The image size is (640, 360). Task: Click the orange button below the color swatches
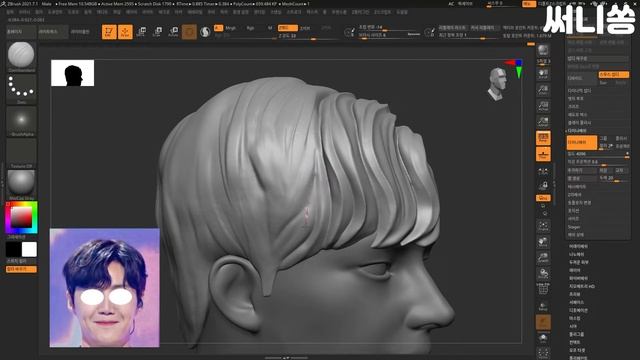[x=21, y=269]
